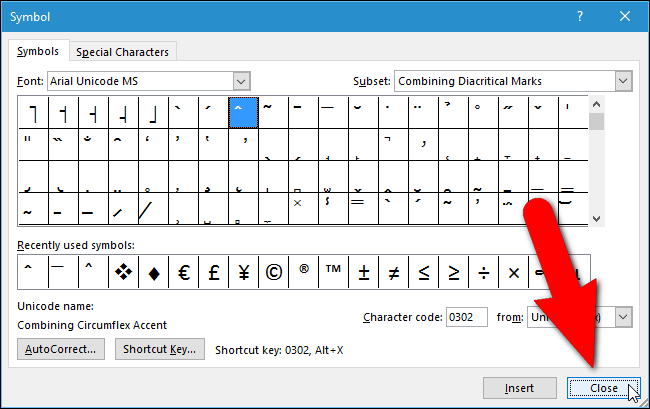Select the not-equal ≠ recent symbol
The image size is (650, 409).
tap(393, 272)
